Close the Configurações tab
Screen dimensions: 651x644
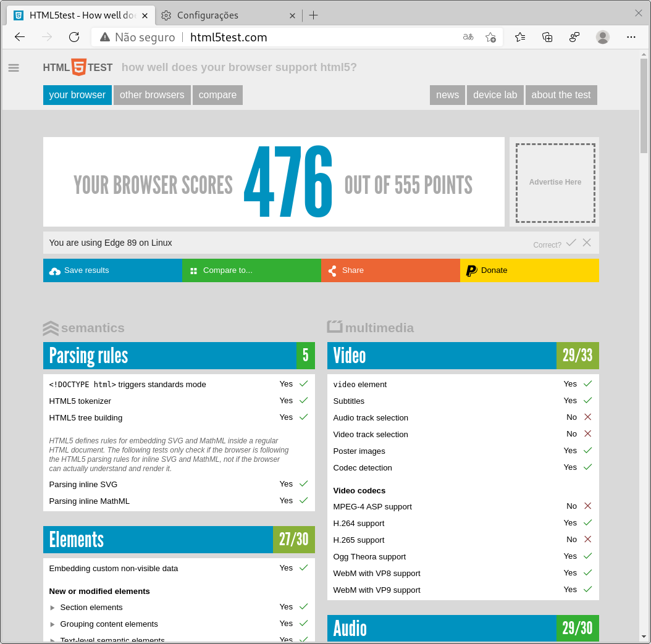pyautogui.click(x=292, y=16)
